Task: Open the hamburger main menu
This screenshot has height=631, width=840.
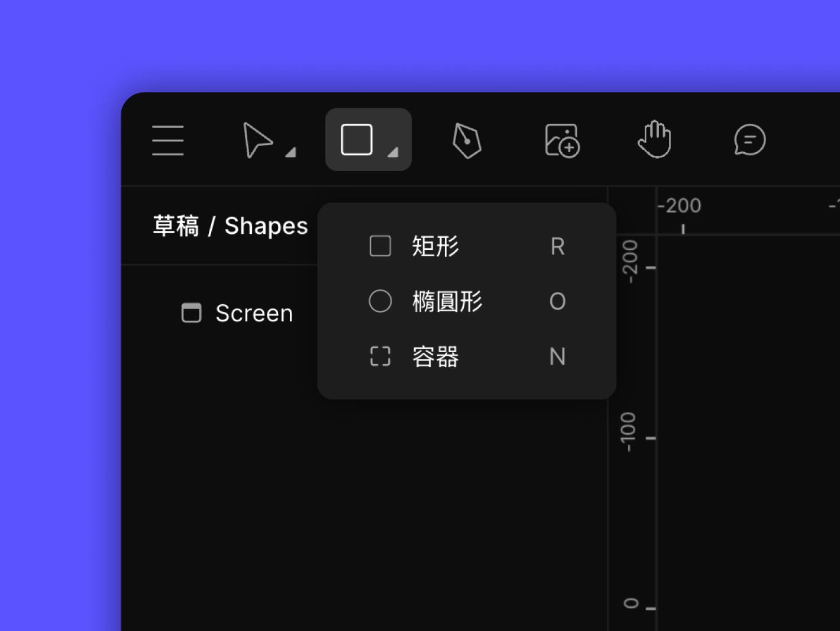Action: tap(167, 140)
